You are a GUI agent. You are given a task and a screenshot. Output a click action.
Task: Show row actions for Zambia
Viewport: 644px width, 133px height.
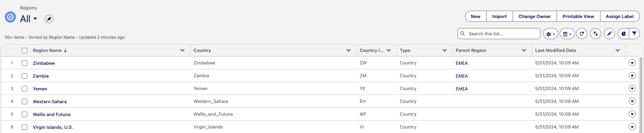pyautogui.click(x=632, y=76)
